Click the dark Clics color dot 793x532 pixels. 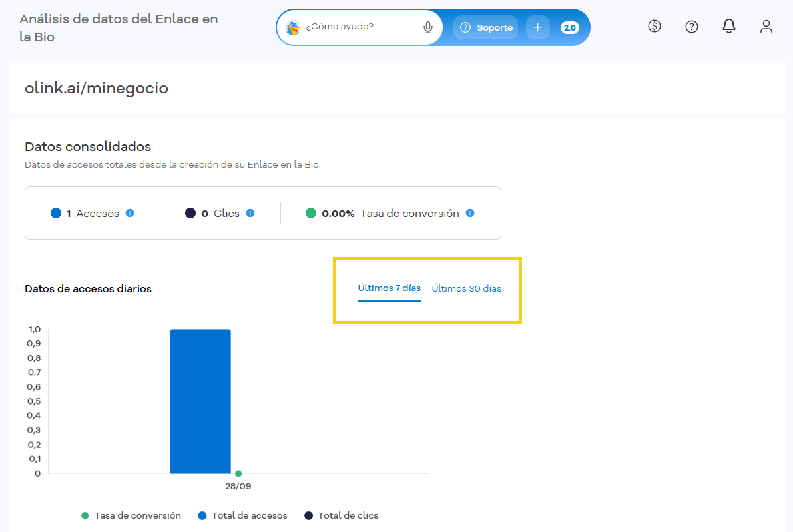[x=190, y=213]
